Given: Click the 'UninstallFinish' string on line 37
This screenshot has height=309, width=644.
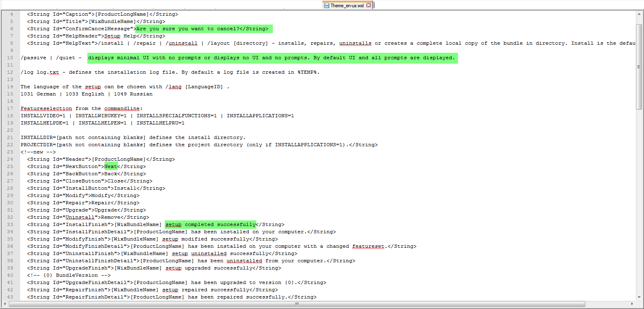Looking at the screenshot, I should click(162, 253).
